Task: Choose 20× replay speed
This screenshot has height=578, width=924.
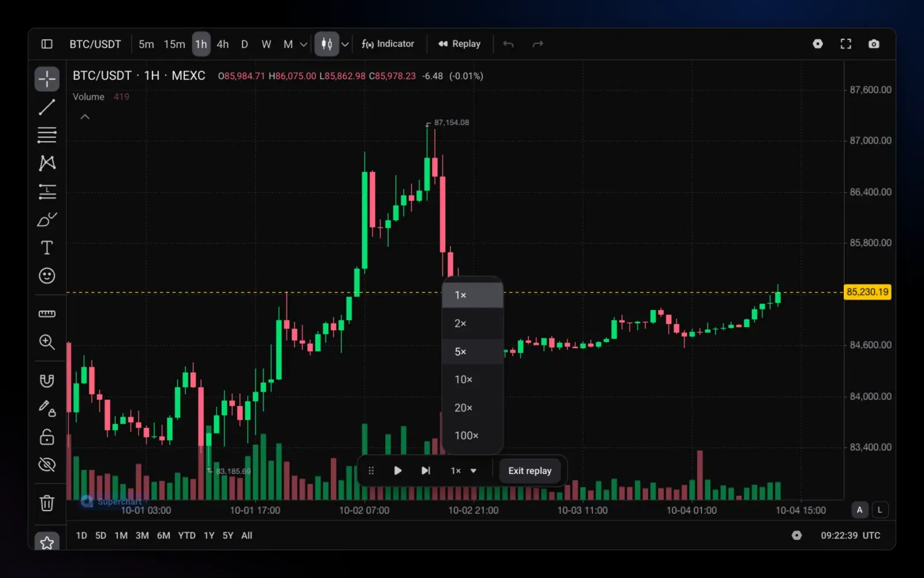Action: (x=472, y=407)
